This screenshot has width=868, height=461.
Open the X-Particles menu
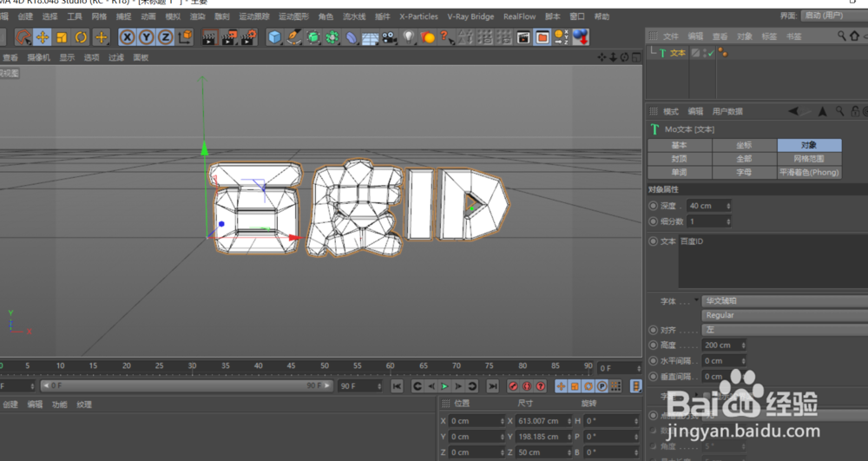(x=418, y=16)
